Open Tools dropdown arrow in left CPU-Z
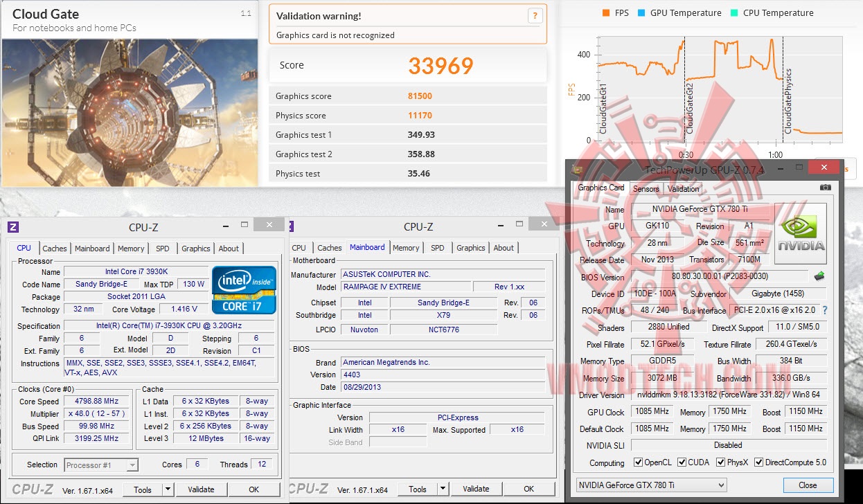This screenshot has height=504, width=863. click(168, 489)
